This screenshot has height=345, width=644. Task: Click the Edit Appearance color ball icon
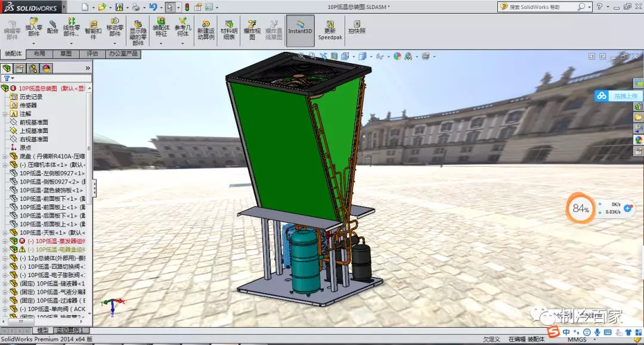point(397,56)
